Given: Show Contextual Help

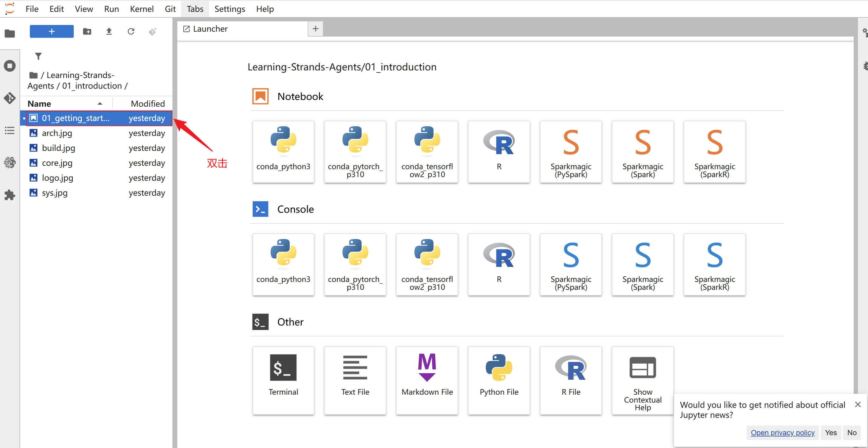Looking at the screenshot, I should (643, 381).
